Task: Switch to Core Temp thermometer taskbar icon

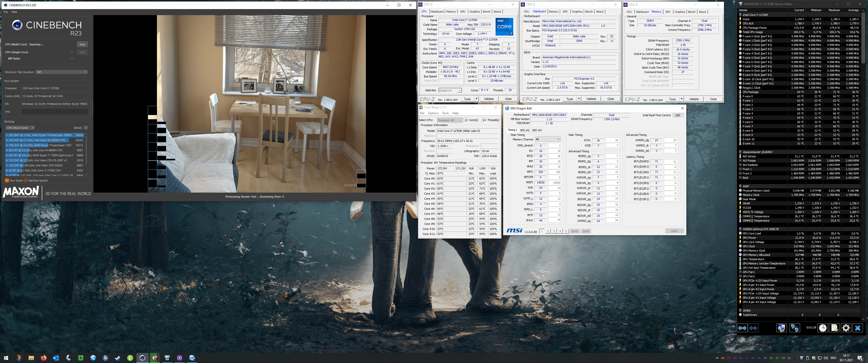Action: [x=155, y=358]
